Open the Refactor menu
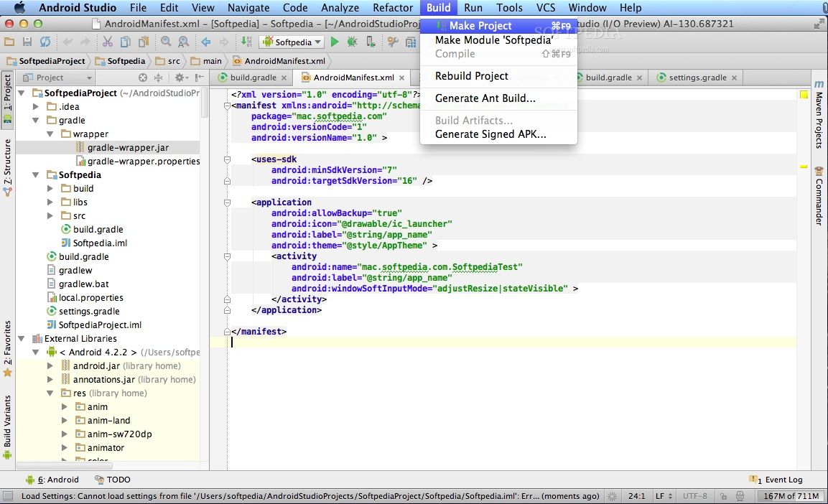 pyautogui.click(x=392, y=7)
